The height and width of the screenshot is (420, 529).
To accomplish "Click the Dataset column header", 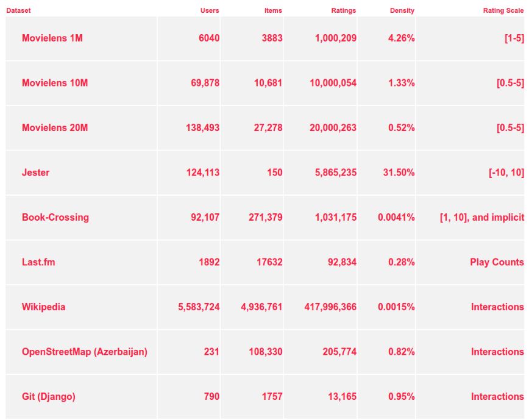I will tap(18, 10).
